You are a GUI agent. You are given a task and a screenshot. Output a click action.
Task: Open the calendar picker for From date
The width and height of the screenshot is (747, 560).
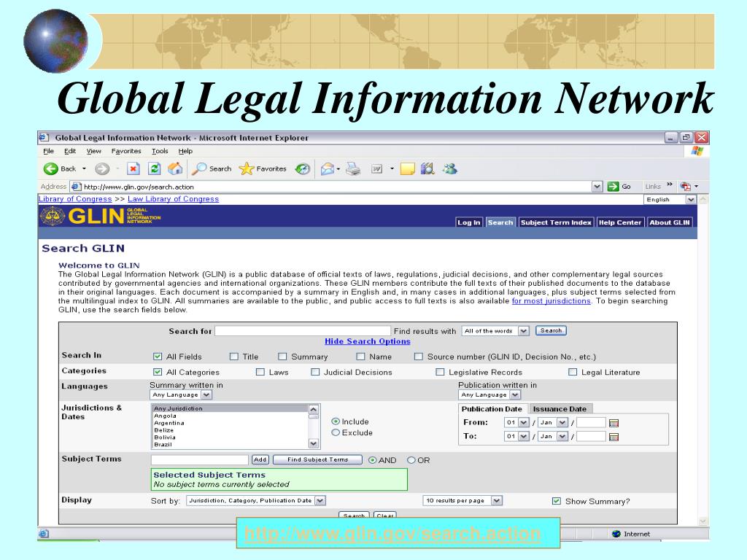pos(614,423)
